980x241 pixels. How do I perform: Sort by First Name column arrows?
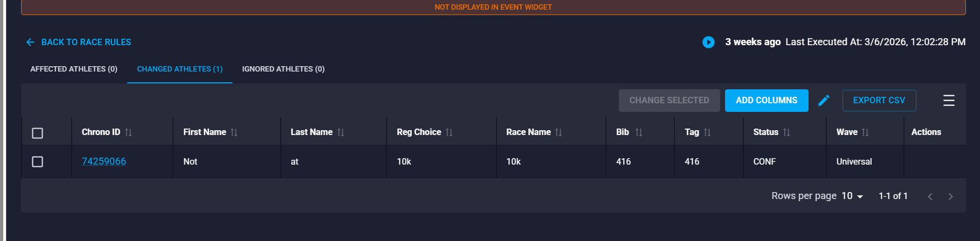click(x=234, y=132)
